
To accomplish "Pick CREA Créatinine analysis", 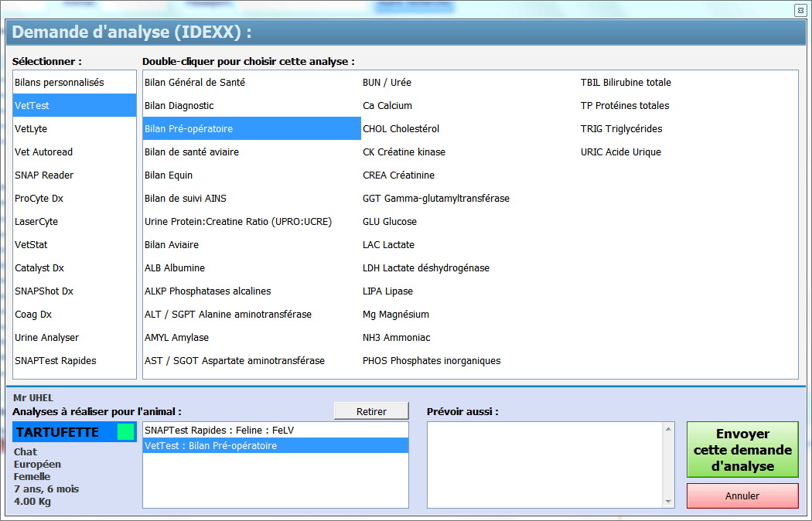I will pos(398,175).
